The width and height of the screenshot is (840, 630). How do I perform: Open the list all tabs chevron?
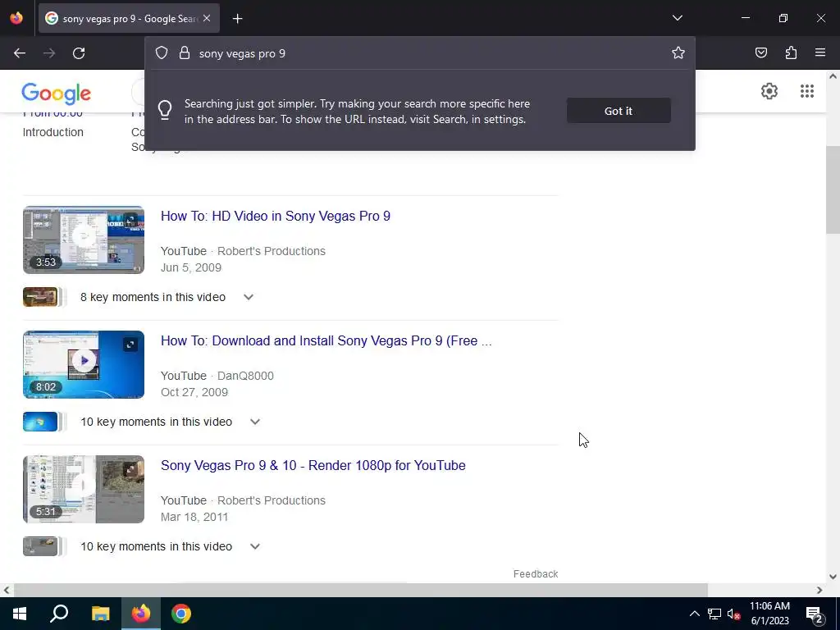(678, 18)
